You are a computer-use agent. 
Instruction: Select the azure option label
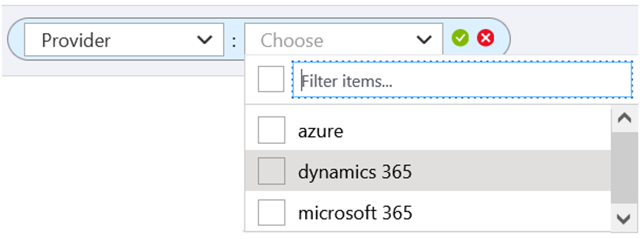click(321, 131)
